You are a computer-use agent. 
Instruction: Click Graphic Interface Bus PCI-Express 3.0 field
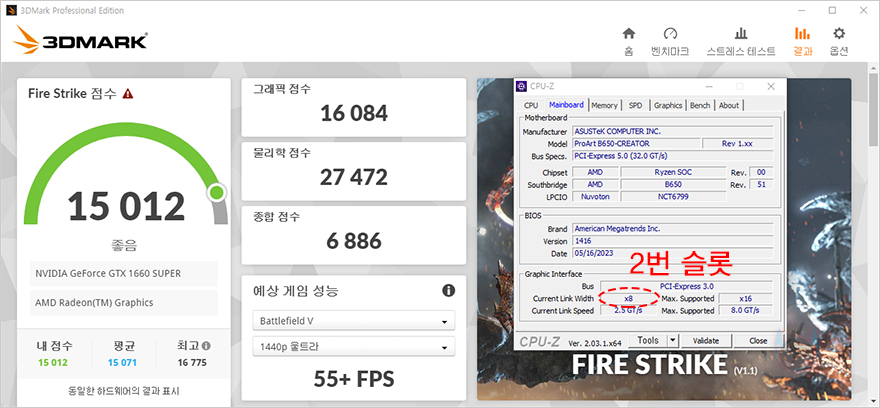pos(686,286)
